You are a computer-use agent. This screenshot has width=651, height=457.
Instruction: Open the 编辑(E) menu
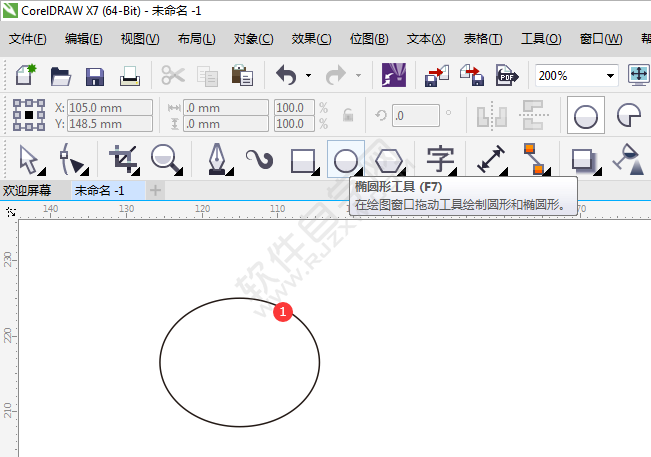(x=83, y=39)
